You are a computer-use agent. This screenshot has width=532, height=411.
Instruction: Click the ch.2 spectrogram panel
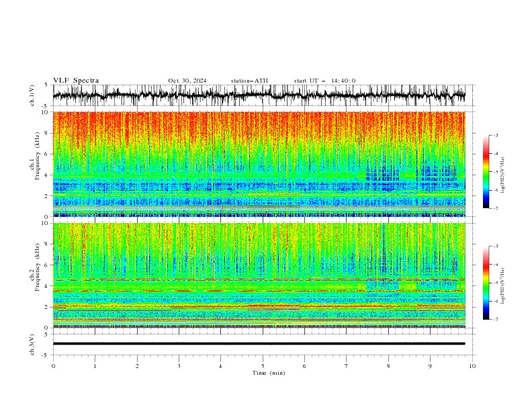(x=259, y=275)
